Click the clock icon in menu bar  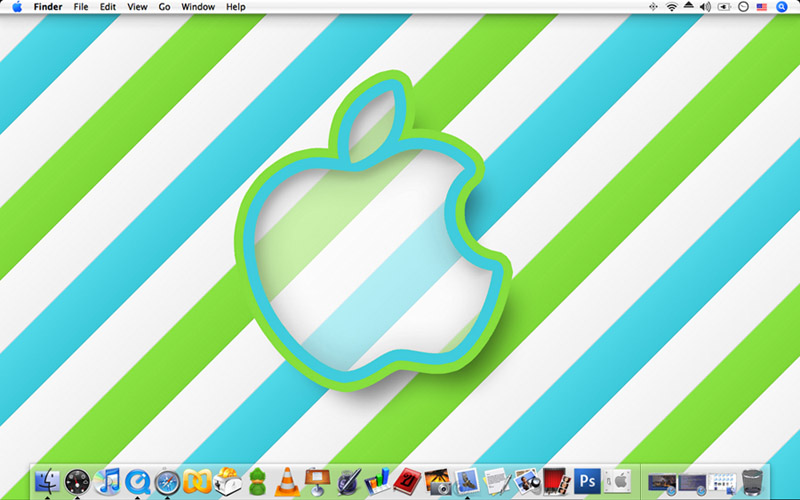coord(743,7)
